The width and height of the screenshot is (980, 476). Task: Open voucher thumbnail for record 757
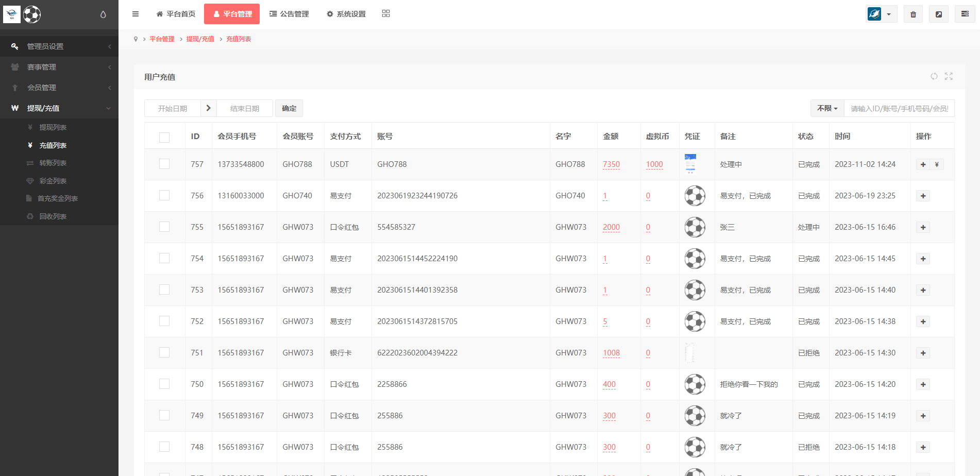(x=690, y=164)
